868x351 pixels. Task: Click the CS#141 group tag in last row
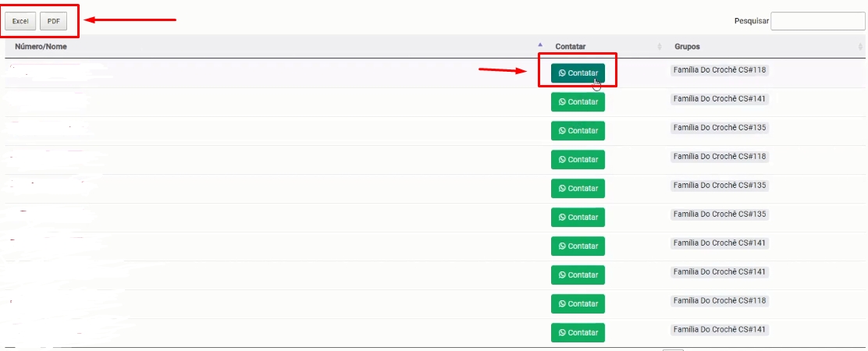[720, 330]
